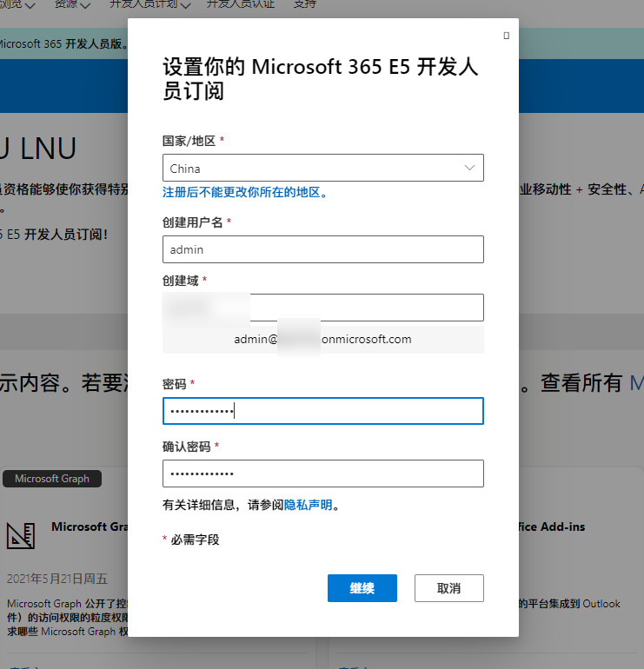Click the 创建用户名 admin input field
This screenshot has height=669, width=644.
[323, 249]
